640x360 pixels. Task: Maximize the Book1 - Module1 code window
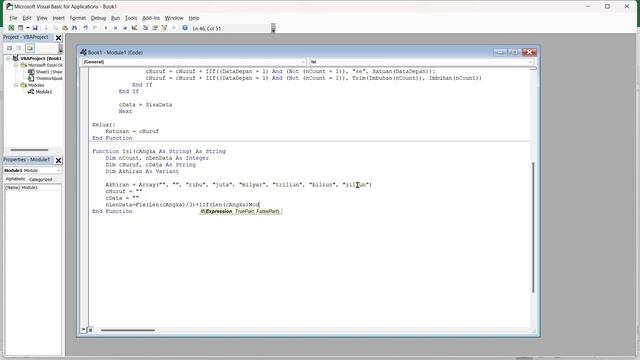coord(514,52)
